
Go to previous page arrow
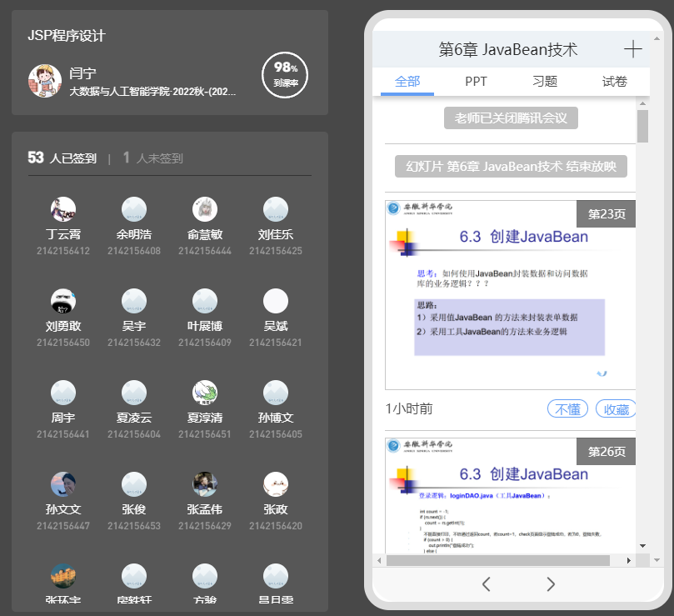(487, 583)
